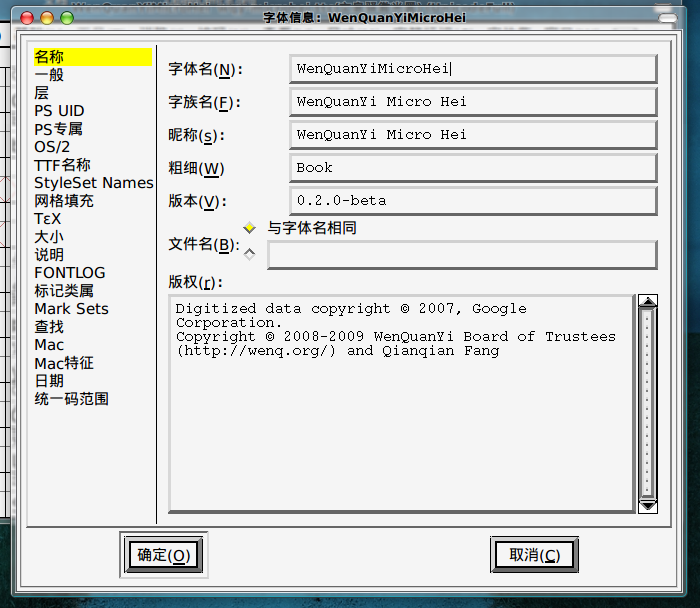
Task: Open the 一般 section
Action: (49, 75)
